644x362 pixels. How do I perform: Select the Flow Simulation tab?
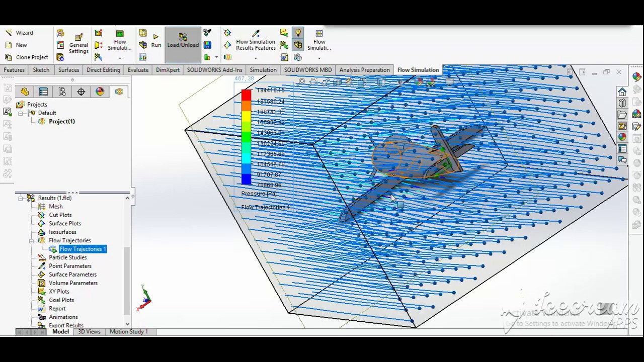tap(418, 70)
